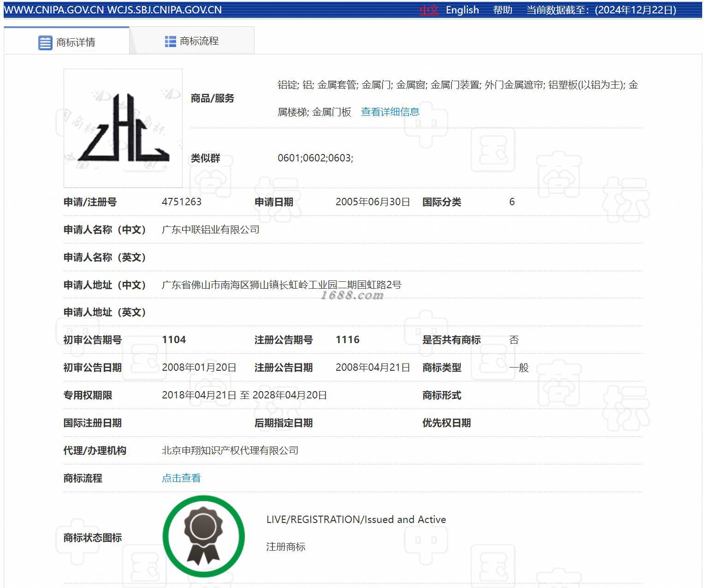Select preliminary announcement date 2008年01月20日
The image size is (704, 588).
pos(199,368)
